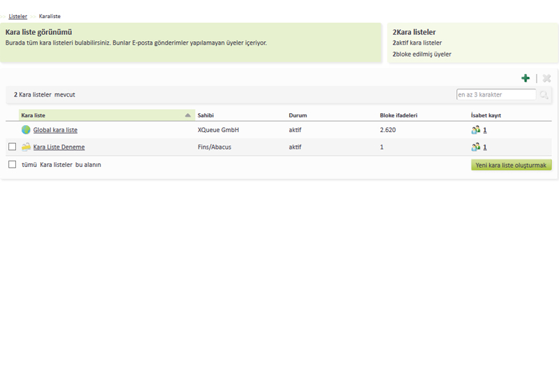559x392 pixels.
Task: Click the people icon in Kara Liste Deneme row
Action: click(476, 147)
